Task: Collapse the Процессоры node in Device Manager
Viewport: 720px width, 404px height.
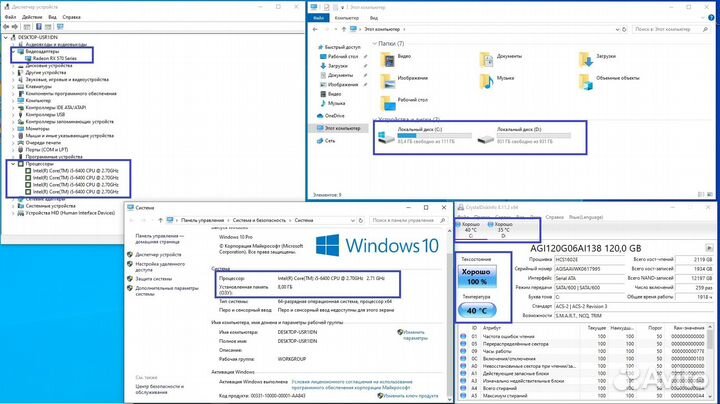Action: (13, 164)
